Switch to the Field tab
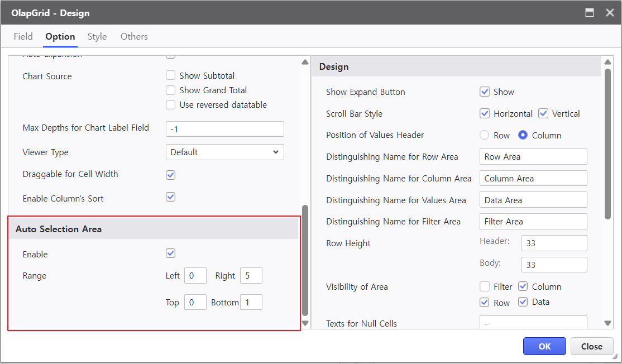 click(23, 36)
